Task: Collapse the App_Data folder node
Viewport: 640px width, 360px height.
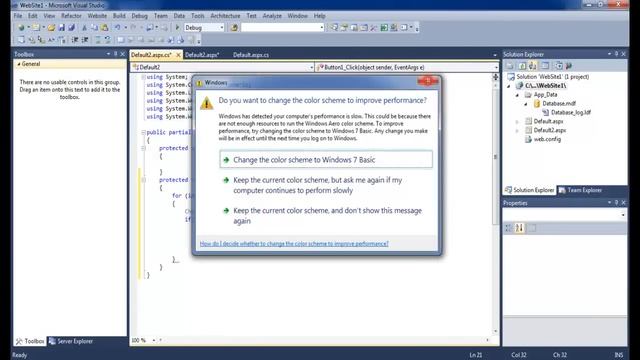Action: click(x=517, y=95)
